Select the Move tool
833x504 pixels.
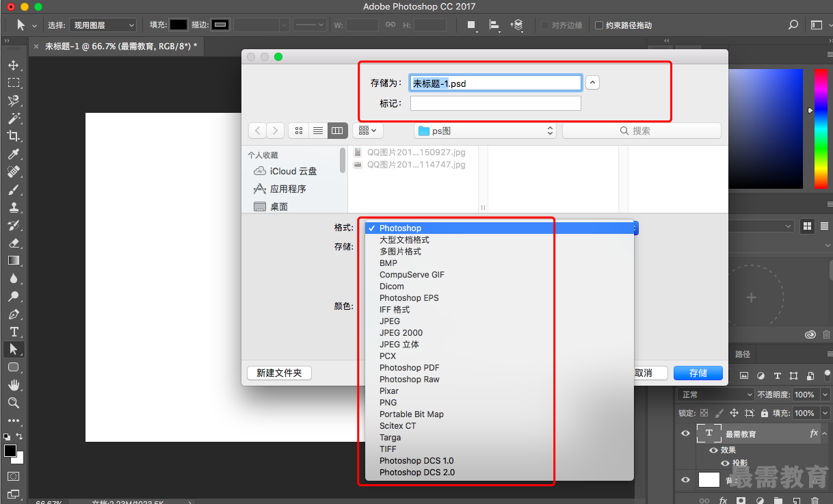tap(13, 66)
